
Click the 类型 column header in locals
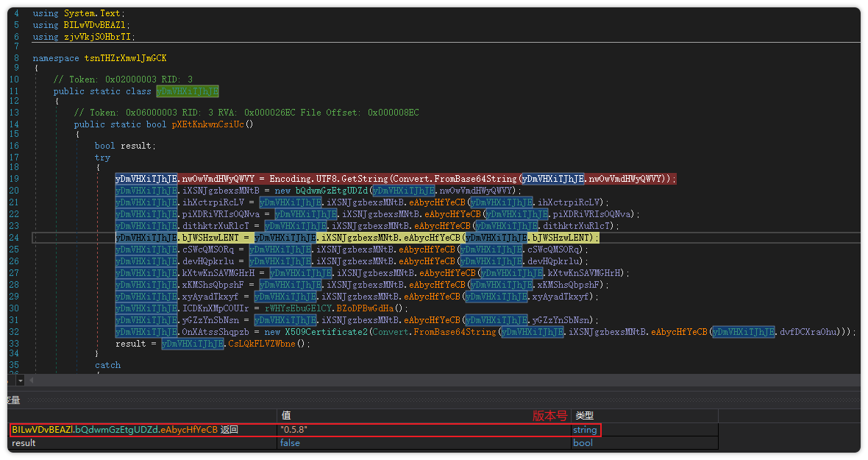[x=584, y=416]
